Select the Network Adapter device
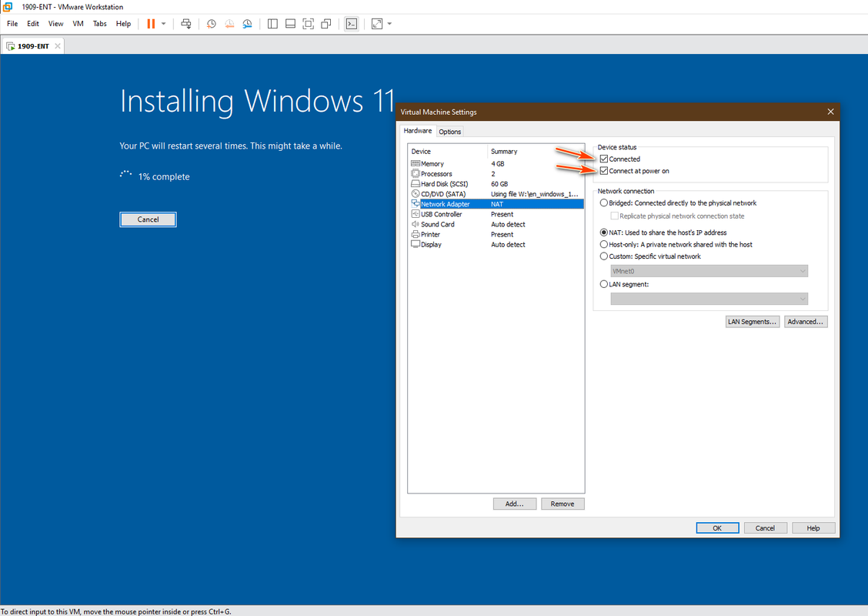Screen dimensions: 868x616 [x=496, y=204]
